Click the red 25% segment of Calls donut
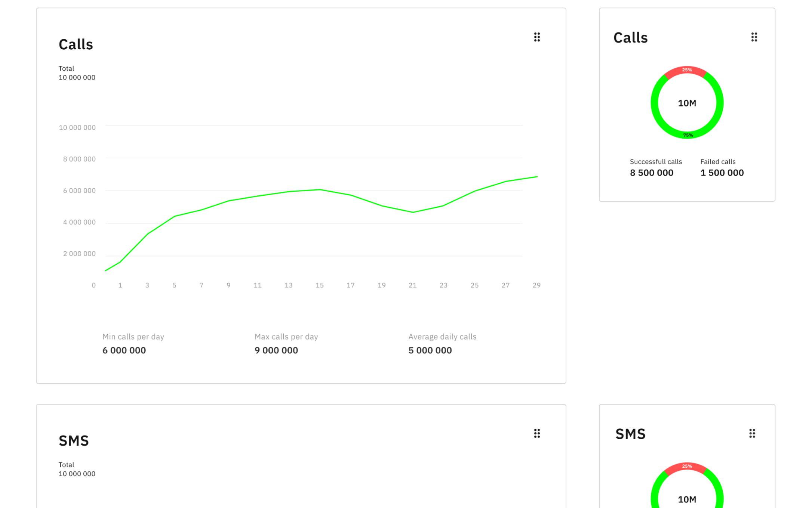Image resolution: width=812 pixels, height=508 pixels. pos(687,70)
